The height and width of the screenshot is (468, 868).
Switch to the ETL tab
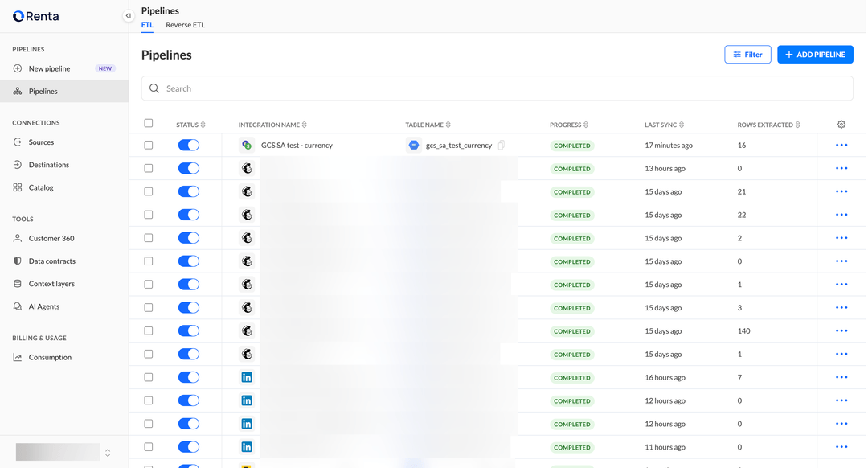click(x=147, y=25)
